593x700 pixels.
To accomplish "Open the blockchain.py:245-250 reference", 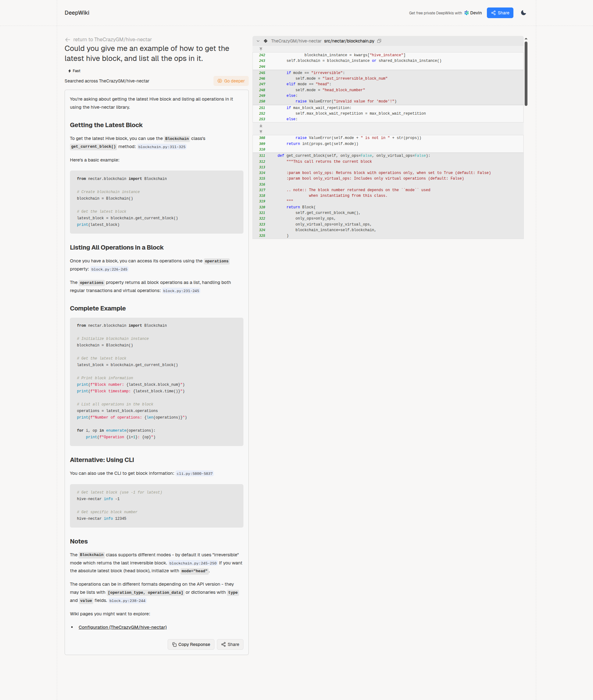I will click(193, 563).
